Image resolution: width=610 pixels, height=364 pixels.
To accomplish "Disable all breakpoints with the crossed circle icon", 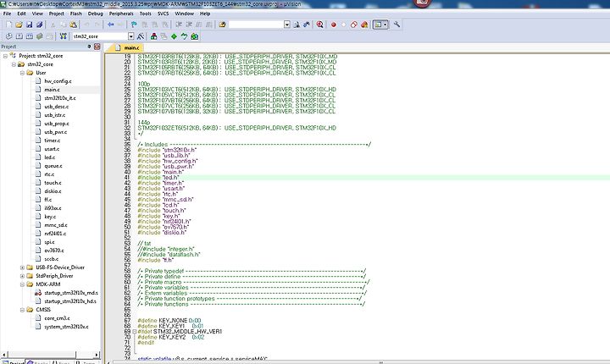I will 353,25.
